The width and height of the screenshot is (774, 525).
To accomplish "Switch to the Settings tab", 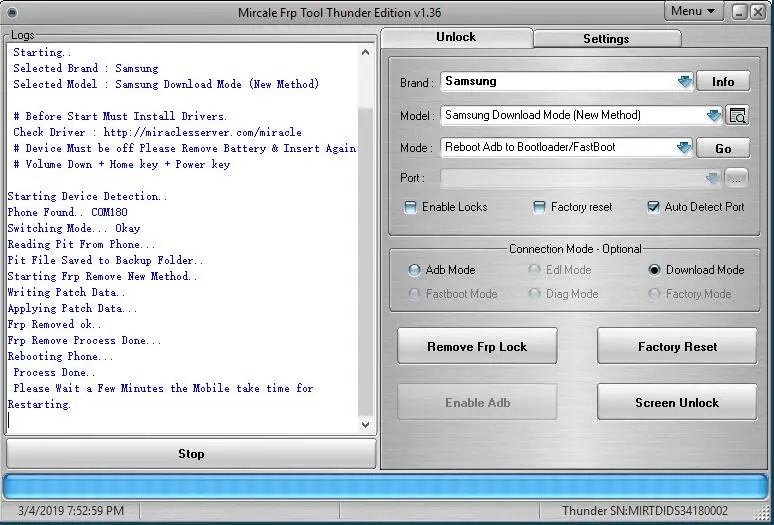I will click(x=607, y=39).
